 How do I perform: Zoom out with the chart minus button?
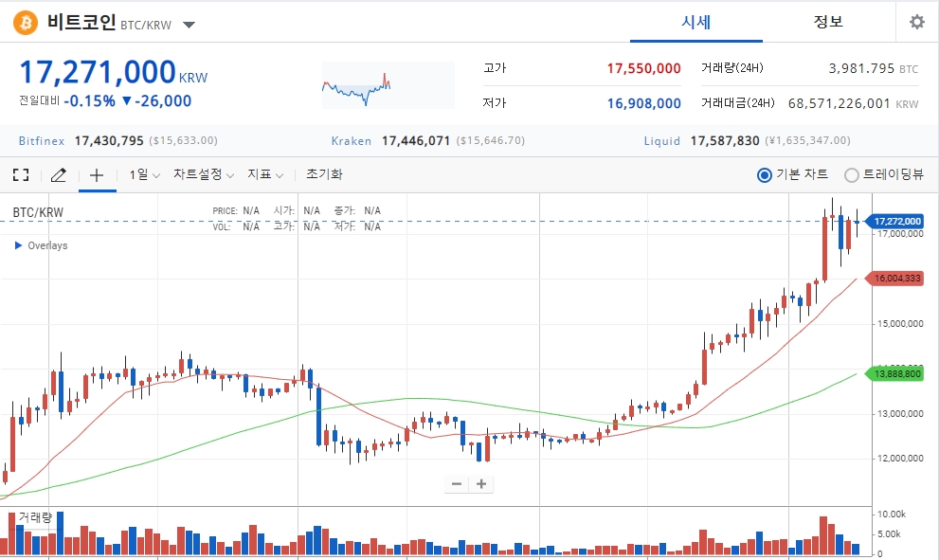[x=457, y=484]
